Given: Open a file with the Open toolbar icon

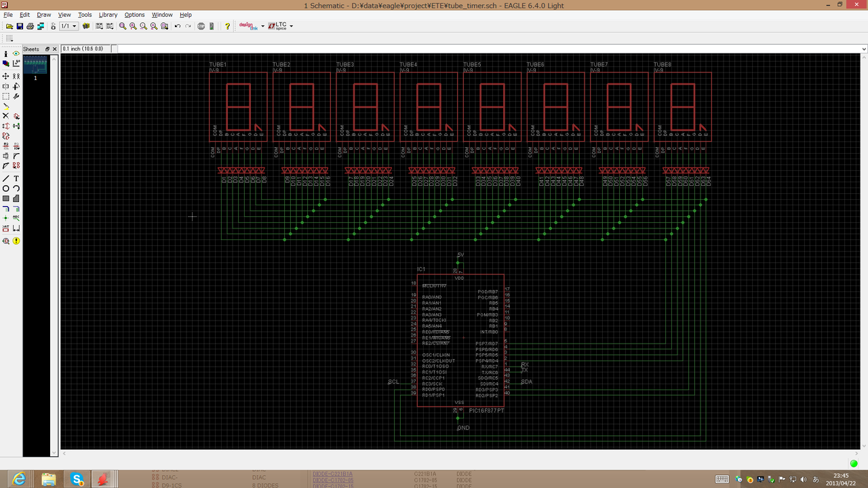Looking at the screenshot, I should point(9,26).
